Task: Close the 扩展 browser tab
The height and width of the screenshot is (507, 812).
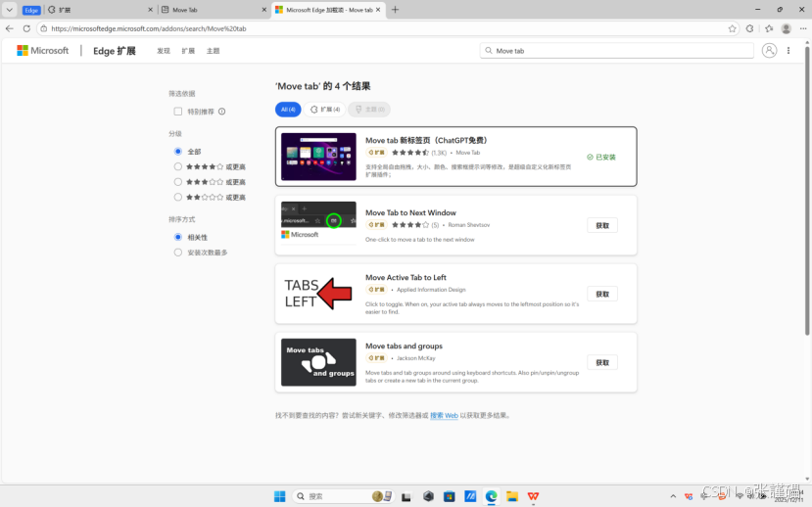Action: (150, 10)
